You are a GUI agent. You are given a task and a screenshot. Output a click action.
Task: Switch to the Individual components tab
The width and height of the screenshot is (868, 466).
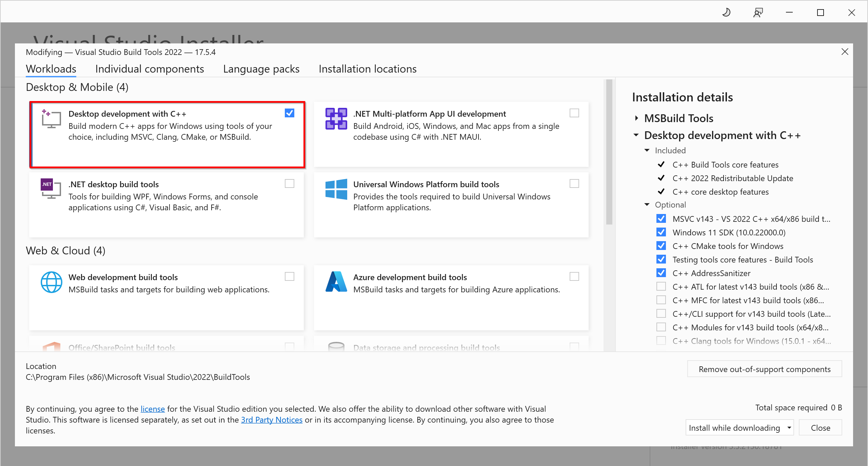pos(150,69)
